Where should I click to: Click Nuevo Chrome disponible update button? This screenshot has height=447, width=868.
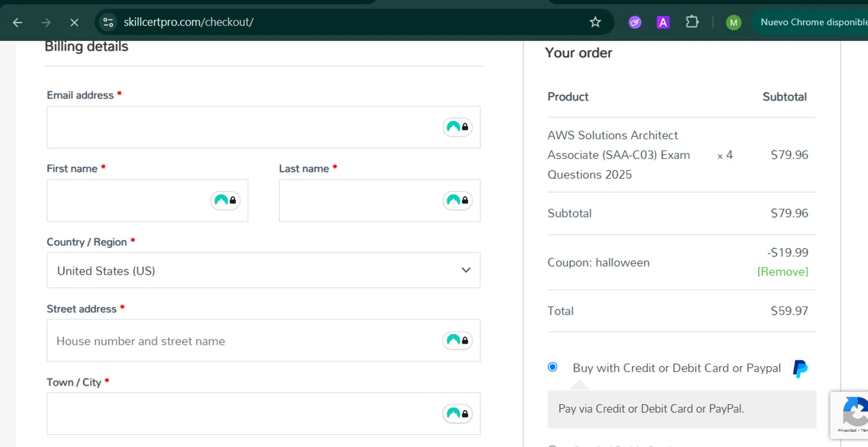coord(813,22)
